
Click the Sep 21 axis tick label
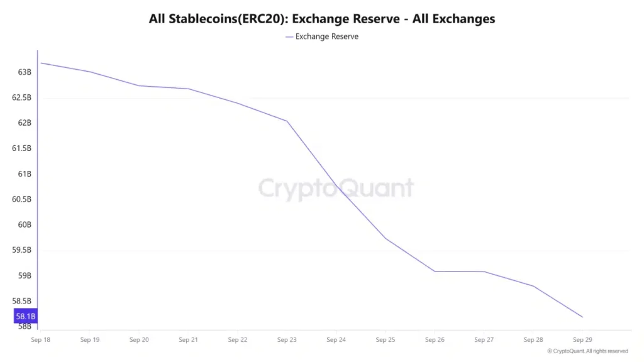pos(188,340)
